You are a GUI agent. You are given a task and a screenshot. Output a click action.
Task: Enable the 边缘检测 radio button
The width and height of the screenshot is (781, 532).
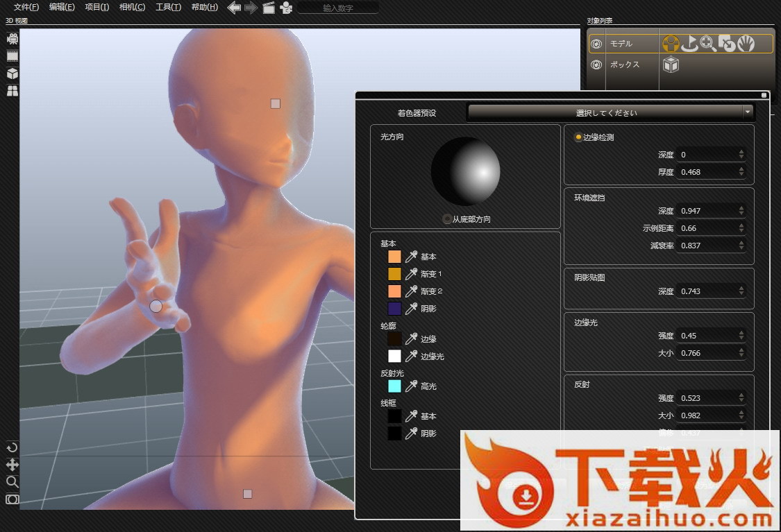[578, 137]
